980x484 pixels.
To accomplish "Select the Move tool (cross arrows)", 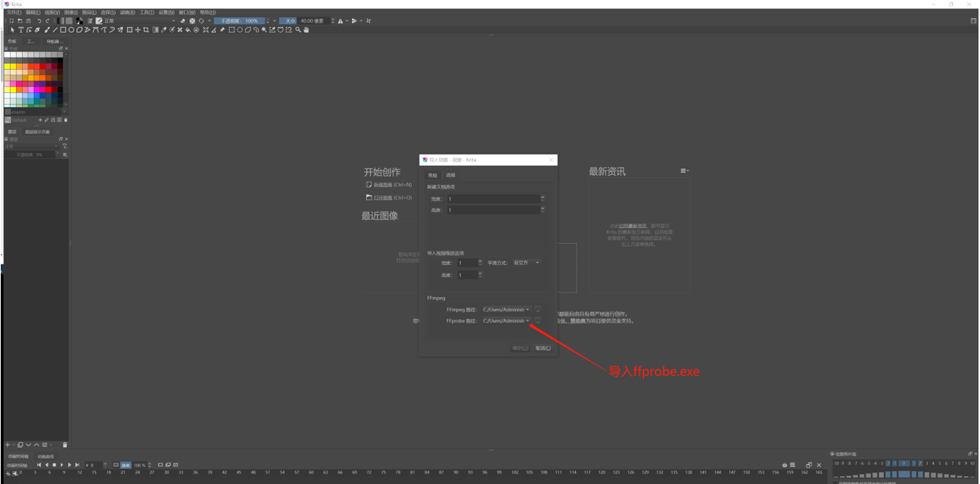I will click(x=138, y=30).
